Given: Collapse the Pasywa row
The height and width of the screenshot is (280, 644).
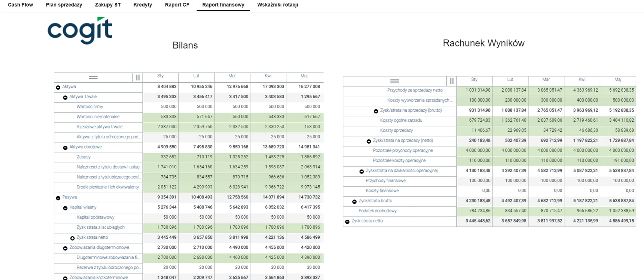Looking at the screenshot, I should click(x=58, y=198).
